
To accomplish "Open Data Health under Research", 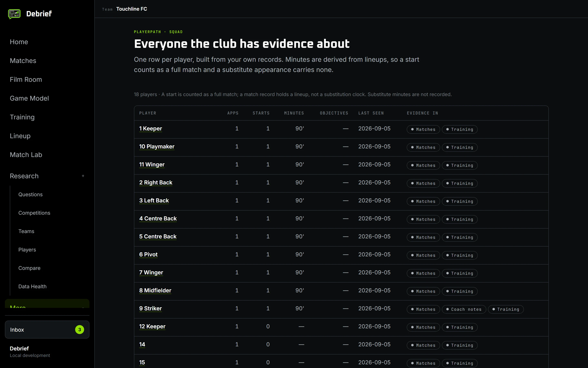I will 32,286.
